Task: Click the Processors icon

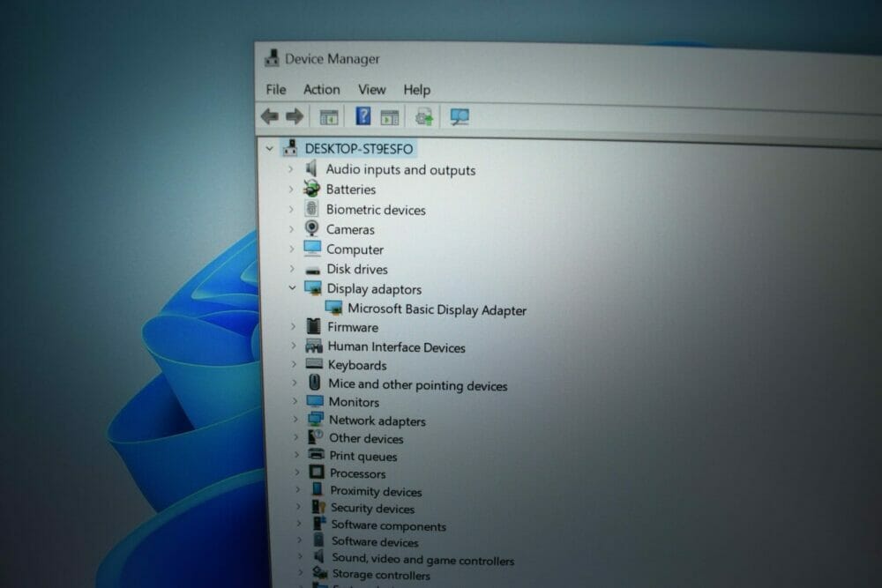Action: click(x=317, y=473)
